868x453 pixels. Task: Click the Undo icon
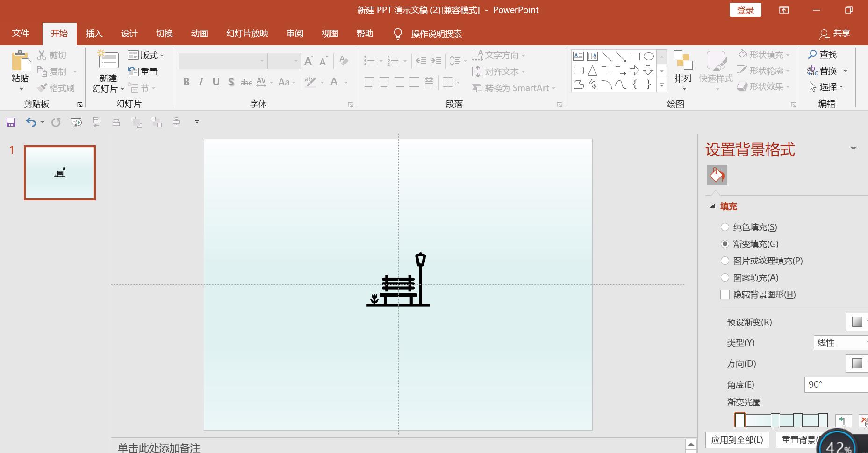pyautogui.click(x=30, y=122)
